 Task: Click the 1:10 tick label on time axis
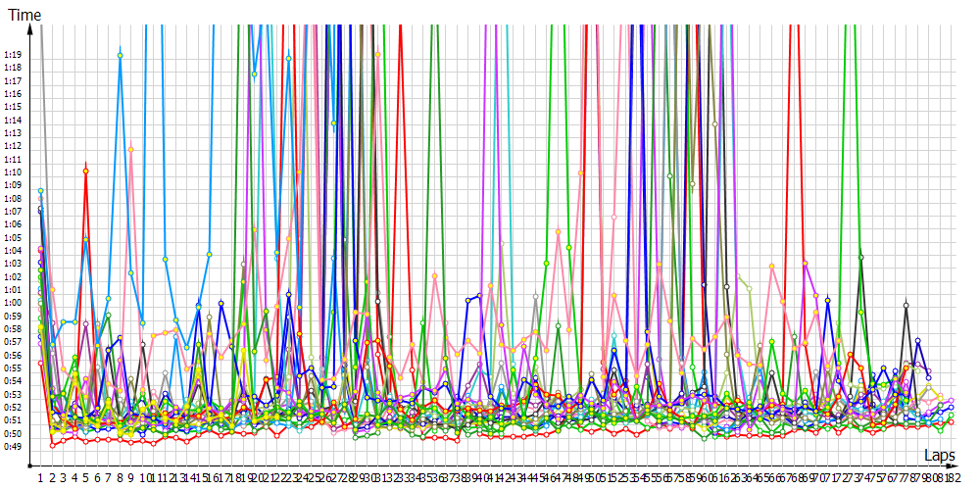(x=13, y=172)
